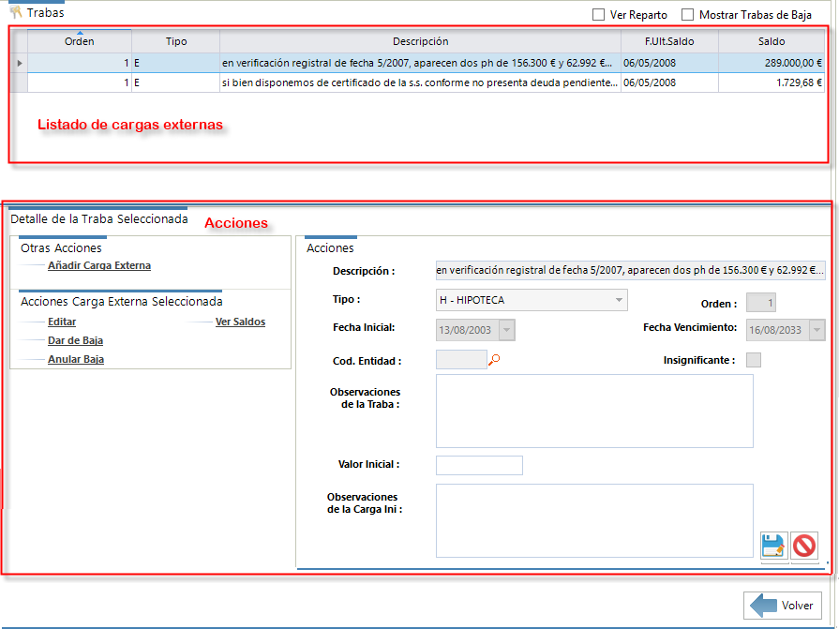The height and width of the screenshot is (644, 839).
Task: Click the magnifier search icon by Cod. Entidad
Action: (x=494, y=360)
